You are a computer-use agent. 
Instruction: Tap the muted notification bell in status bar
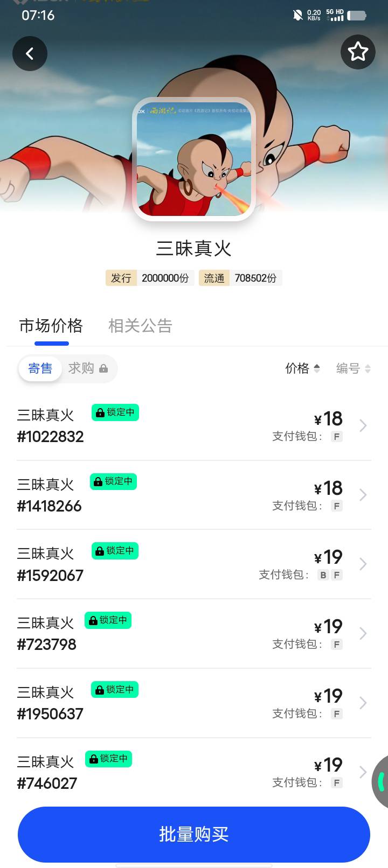point(297,15)
